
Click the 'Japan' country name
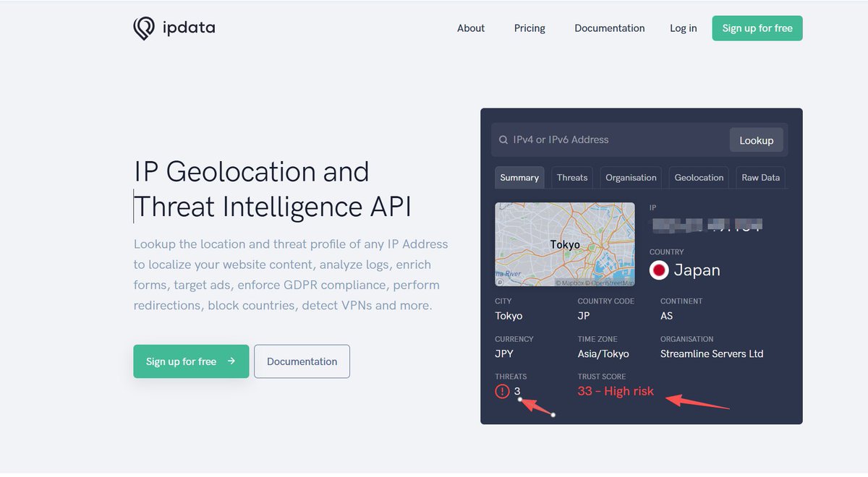pos(697,270)
